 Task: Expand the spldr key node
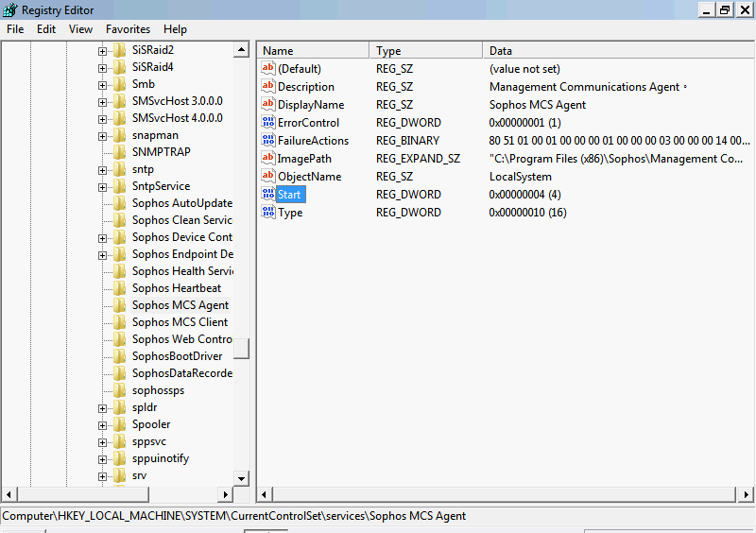[102, 408]
